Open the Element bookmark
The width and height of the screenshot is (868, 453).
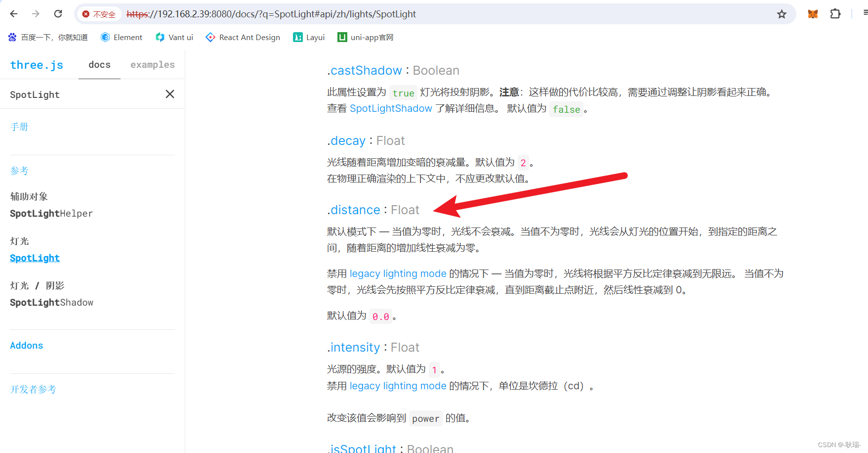point(122,37)
